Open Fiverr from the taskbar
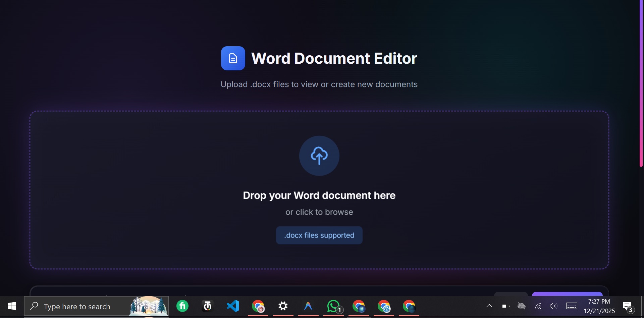Viewport: 644px width, 318px height. (x=182, y=306)
